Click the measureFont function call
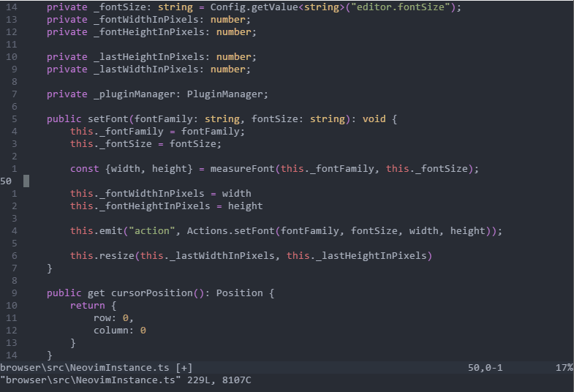 tap(242, 169)
